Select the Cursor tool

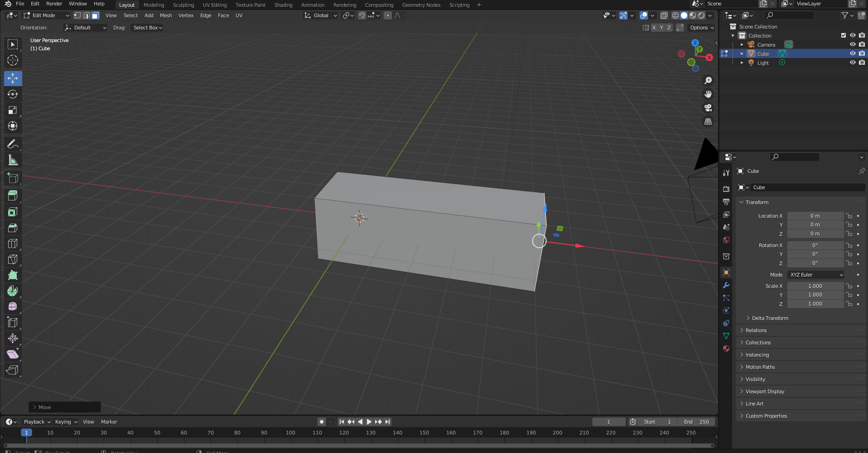point(13,60)
